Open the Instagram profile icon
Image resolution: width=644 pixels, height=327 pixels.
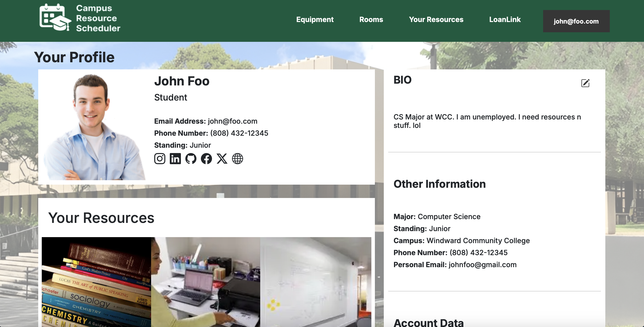[160, 159]
